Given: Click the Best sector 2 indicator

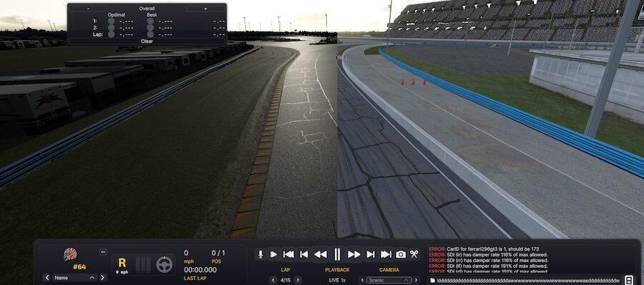Looking at the screenshot, I should pyautogui.click(x=150, y=27).
